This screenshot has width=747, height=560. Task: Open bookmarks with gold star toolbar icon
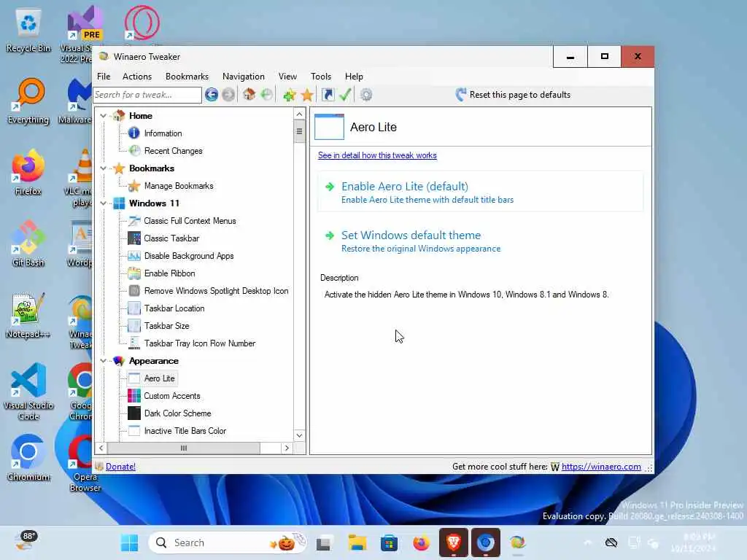click(307, 95)
